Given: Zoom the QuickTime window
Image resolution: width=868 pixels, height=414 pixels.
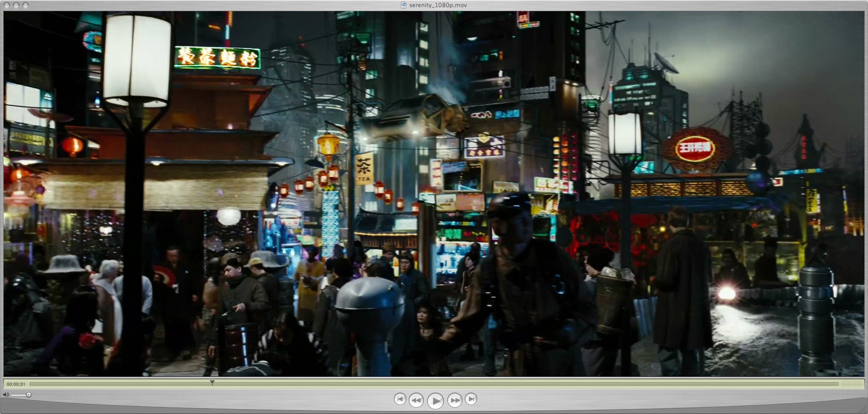Looking at the screenshot, I should click(x=26, y=5).
